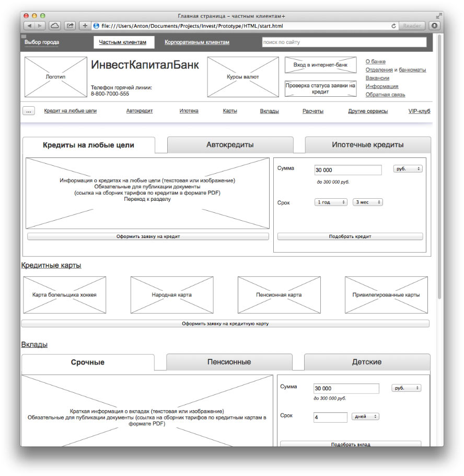Click the back navigation arrow
This screenshot has width=464, height=476.
29,25
